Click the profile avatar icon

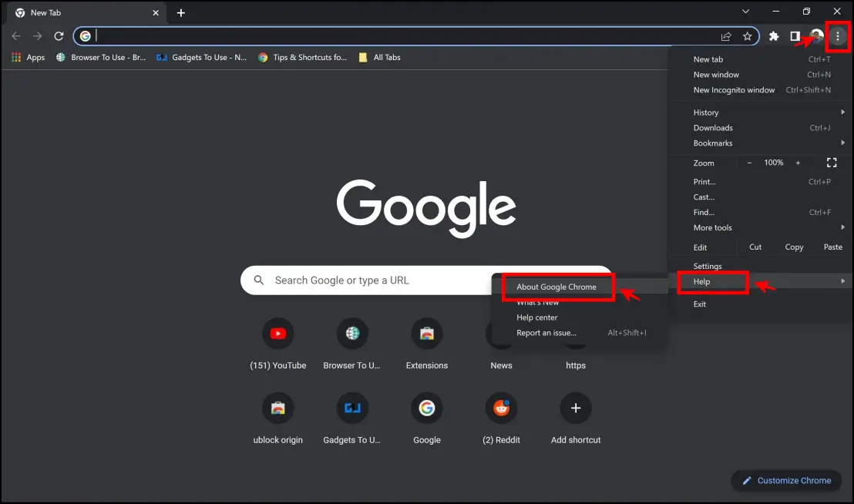(816, 36)
